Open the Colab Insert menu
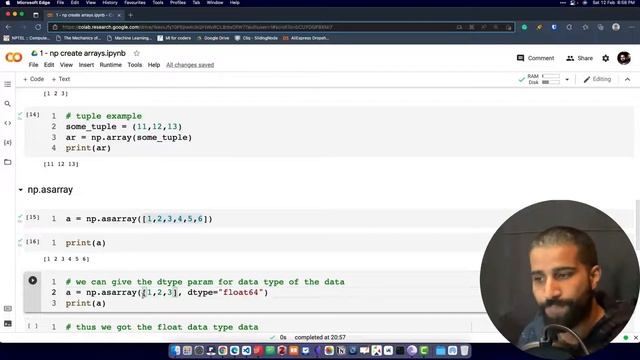This screenshot has width=640, height=360. click(x=86, y=65)
